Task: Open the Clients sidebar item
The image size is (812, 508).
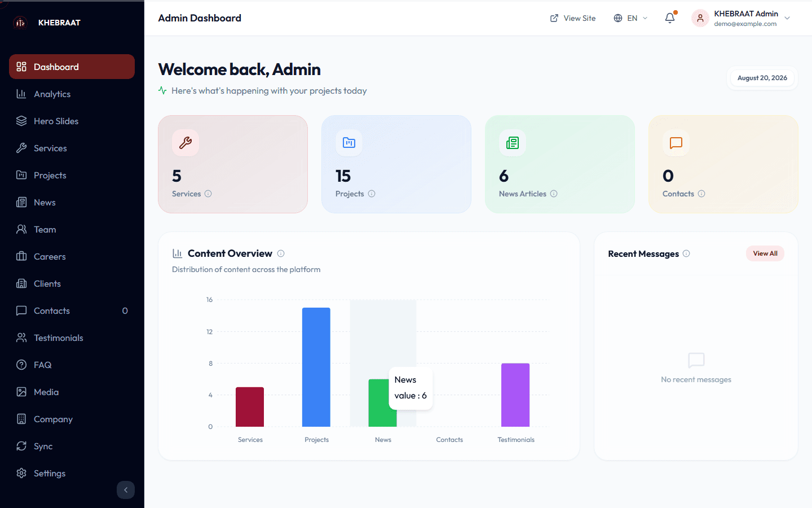Action: (x=72, y=283)
